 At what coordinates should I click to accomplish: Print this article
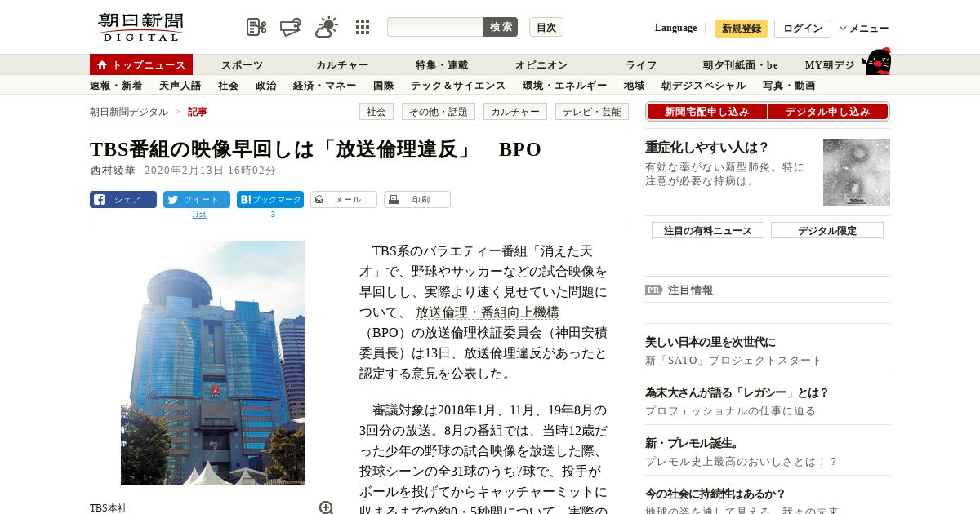(x=417, y=199)
